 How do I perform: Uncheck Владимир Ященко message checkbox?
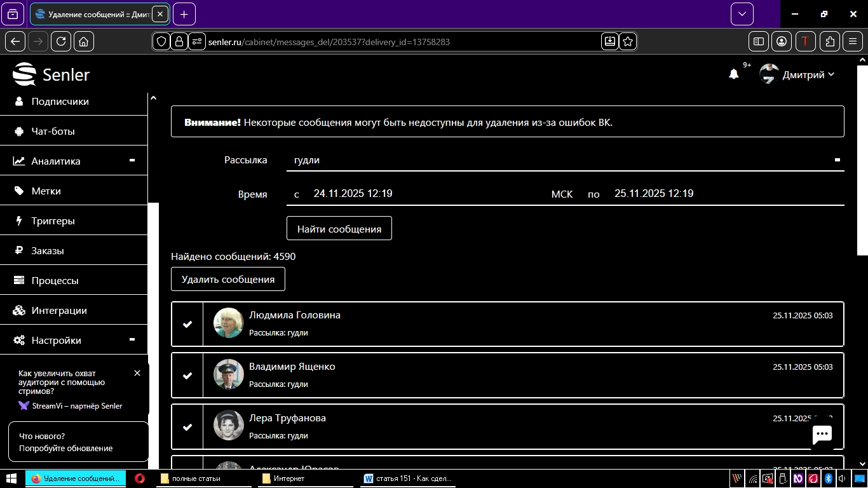pyautogui.click(x=187, y=376)
